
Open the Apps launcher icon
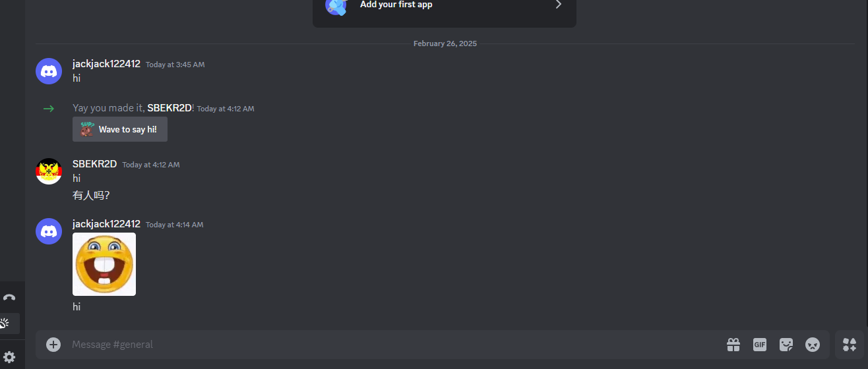click(x=850, y=344)
